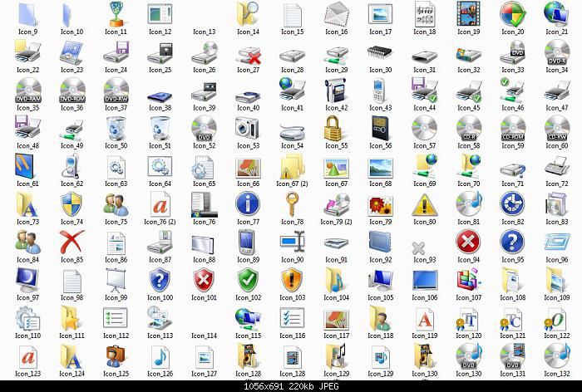The width and height of the screenshot is (582, 392).
Task: Select disc with music note Icon_132
Action: coord(557,356)
